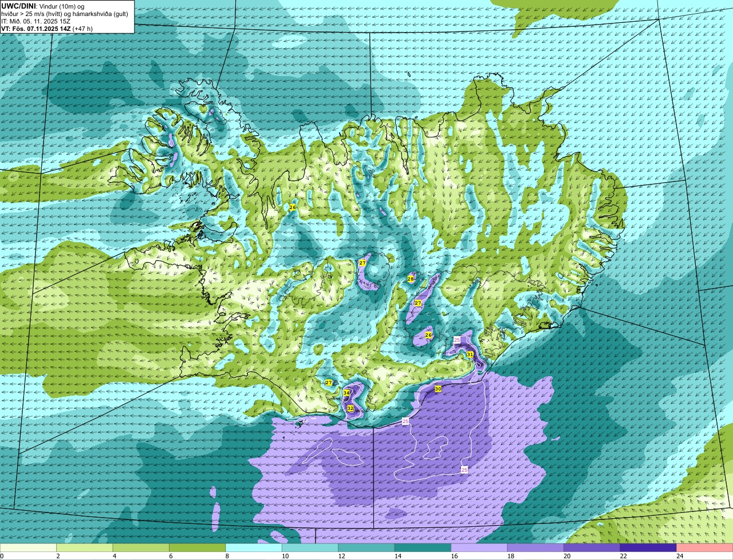Click the lavender 16–18 legend swatch

480,547
